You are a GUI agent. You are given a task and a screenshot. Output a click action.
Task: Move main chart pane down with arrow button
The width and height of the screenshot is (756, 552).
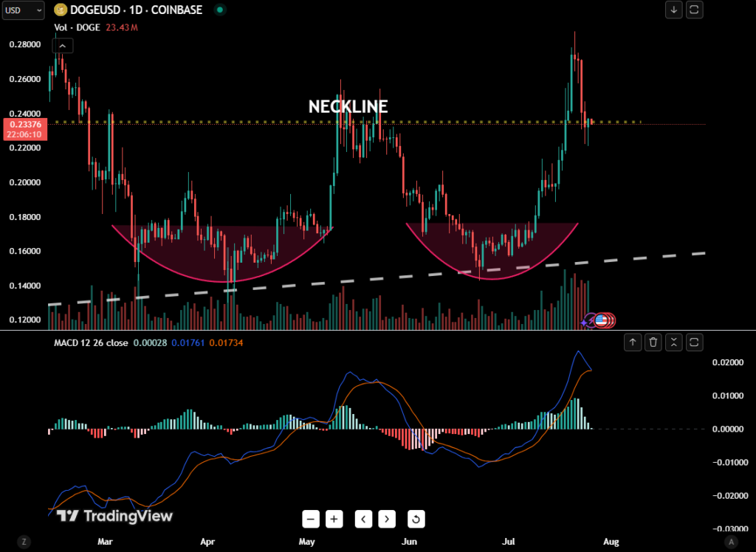click(673, 10)
